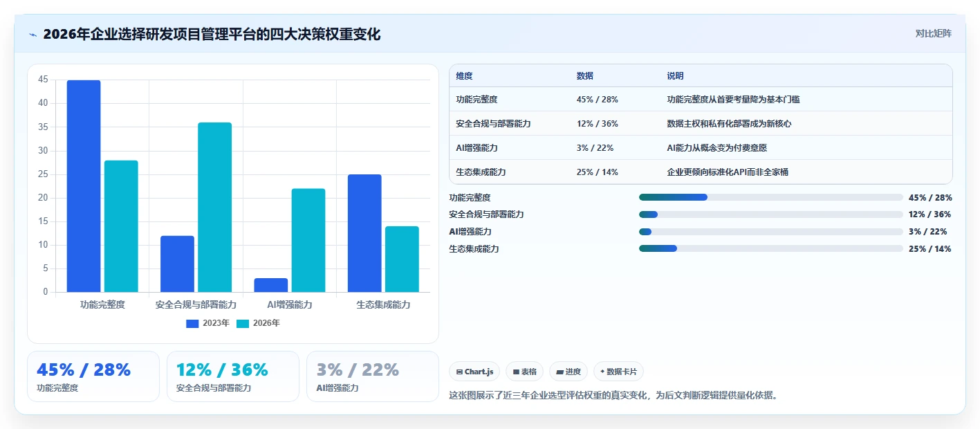Click the 维度 table column header
The width and height of the screenshot is (980, 429).
(465, 76)
